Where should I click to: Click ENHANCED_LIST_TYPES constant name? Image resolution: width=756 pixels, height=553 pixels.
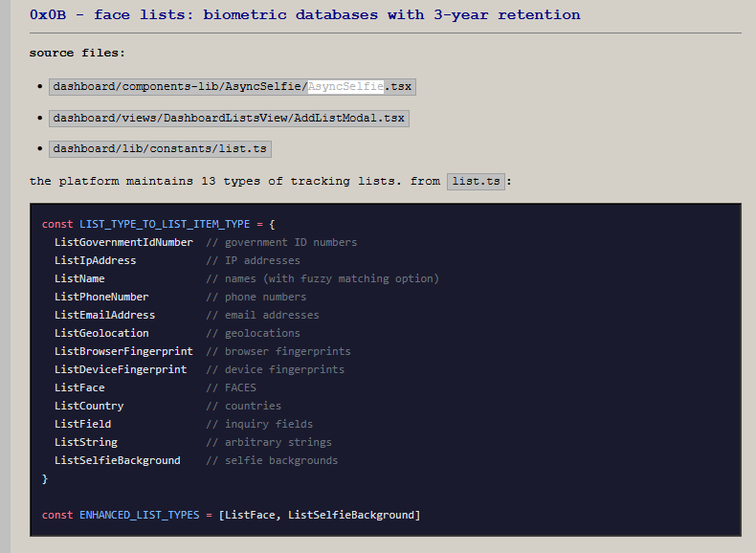click(x=140, y=515)
